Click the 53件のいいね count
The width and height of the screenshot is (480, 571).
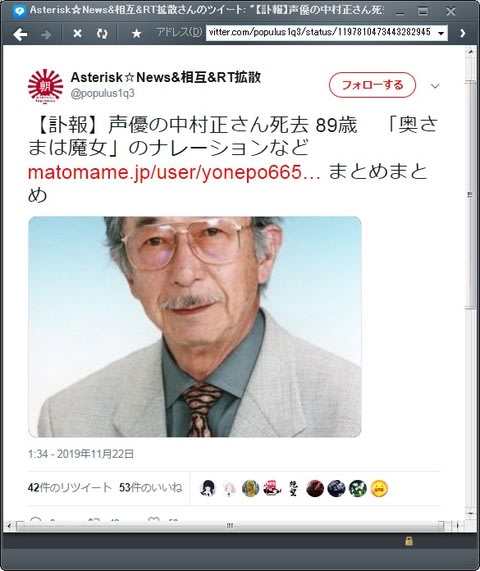pyautogui.click(x=150, y=488)
